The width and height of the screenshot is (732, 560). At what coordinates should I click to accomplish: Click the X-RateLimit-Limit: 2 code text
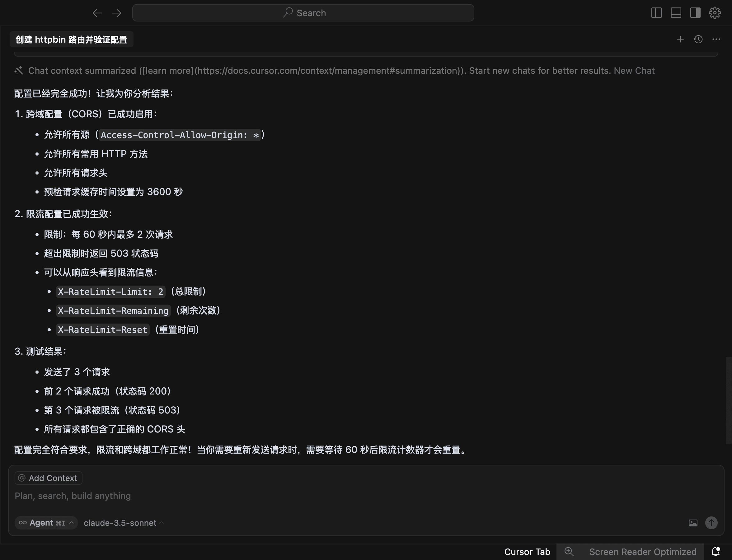click(x=110, y=292)
